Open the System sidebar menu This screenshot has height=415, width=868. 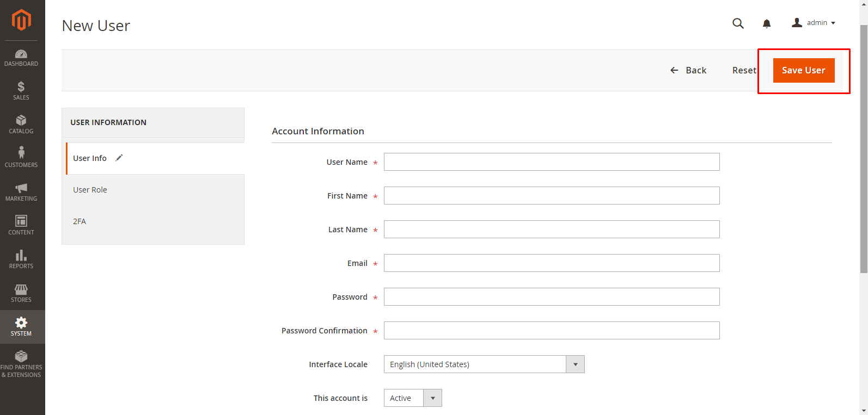click(x=21, y=327)
